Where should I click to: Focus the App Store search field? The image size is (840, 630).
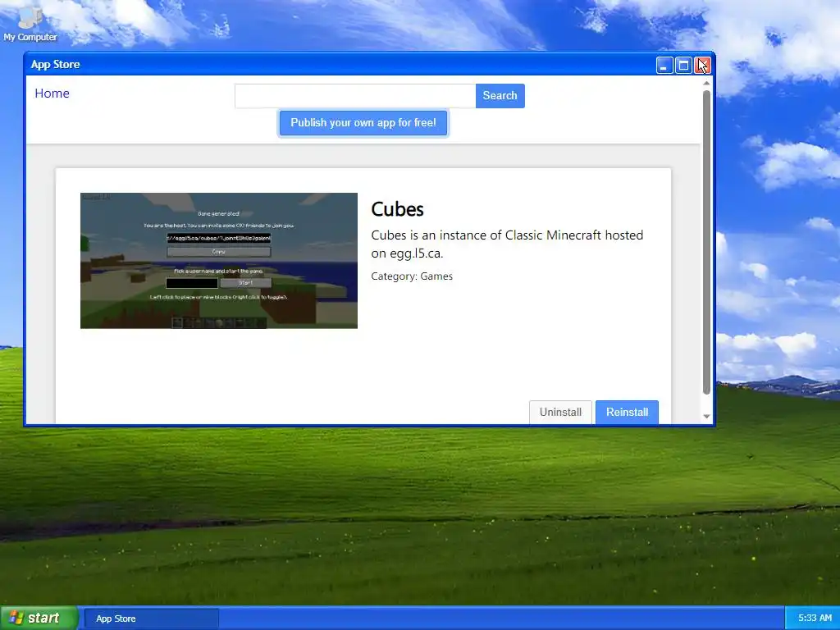(x=355, y=96)
